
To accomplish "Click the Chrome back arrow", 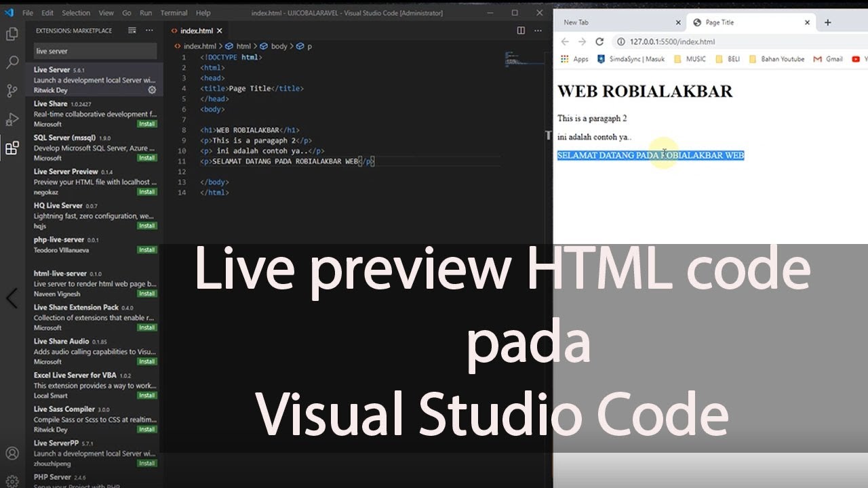I will coord(565,41).
